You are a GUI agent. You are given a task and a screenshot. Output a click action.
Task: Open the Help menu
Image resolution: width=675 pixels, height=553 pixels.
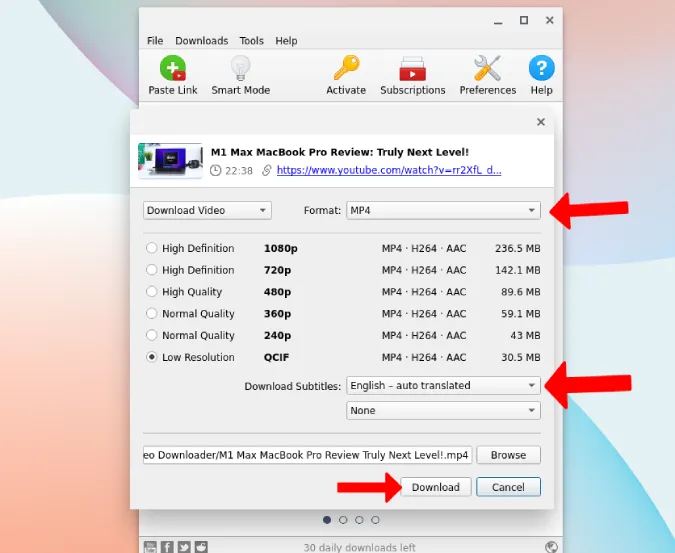click(286, 41)
